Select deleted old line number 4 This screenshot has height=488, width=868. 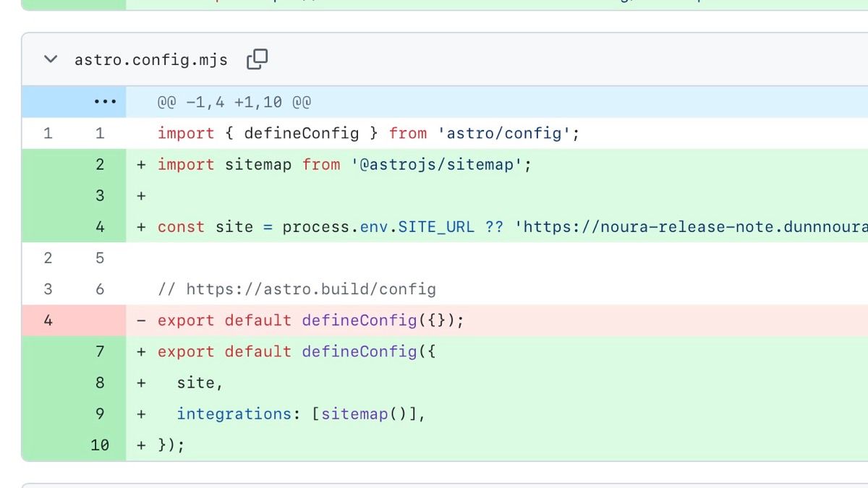[48, 320]
